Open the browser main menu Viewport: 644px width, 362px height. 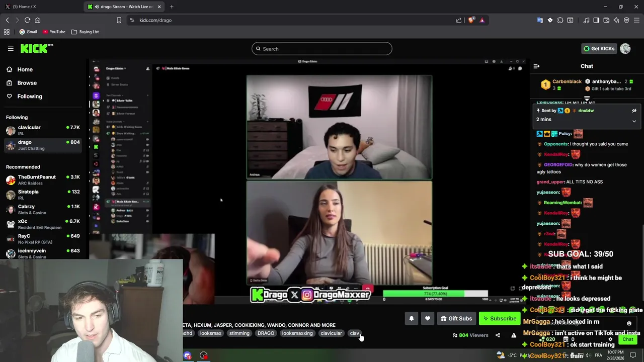636,20
